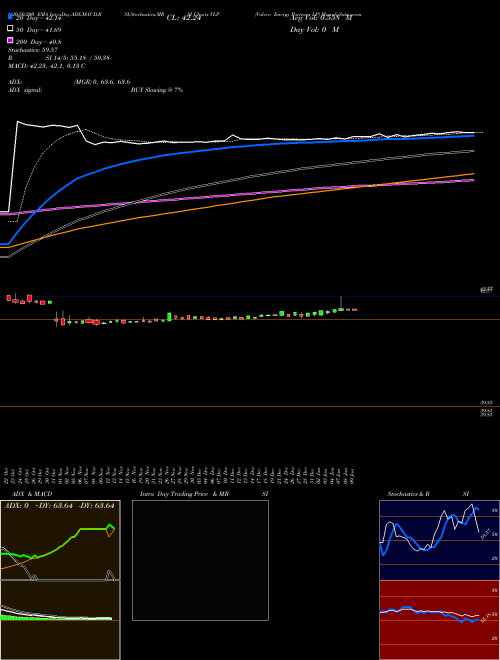Image resolution: width=500 pixels, height=660 pixels.
Task: Click the '(MGR) 0, 63.6, 63.6' ADX values
Action: tap(102, 82)
